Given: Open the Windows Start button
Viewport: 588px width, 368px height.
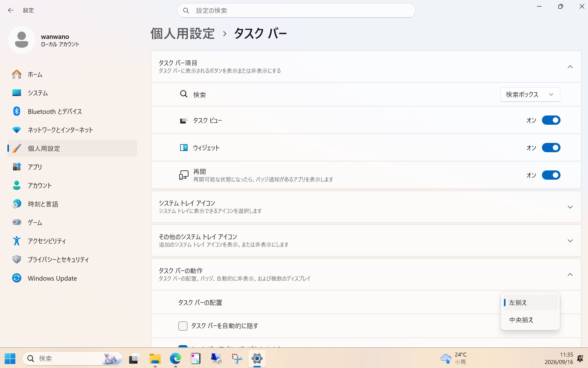Looking at the screenshot, I should tap(10, 358).
